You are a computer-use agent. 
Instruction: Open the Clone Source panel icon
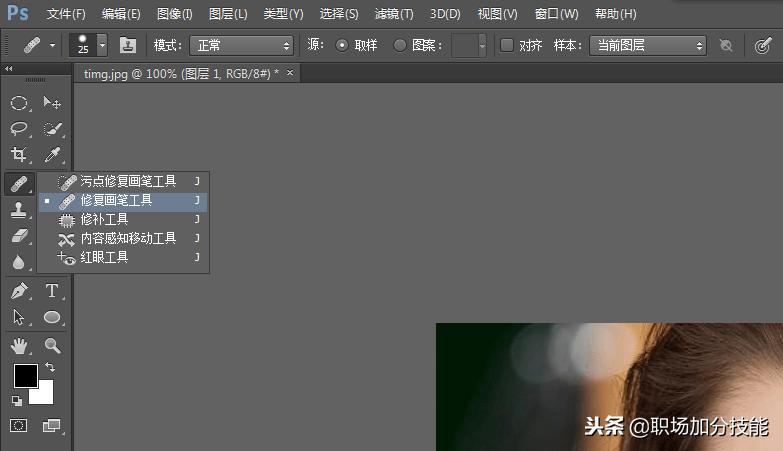[x=128, y=45]
